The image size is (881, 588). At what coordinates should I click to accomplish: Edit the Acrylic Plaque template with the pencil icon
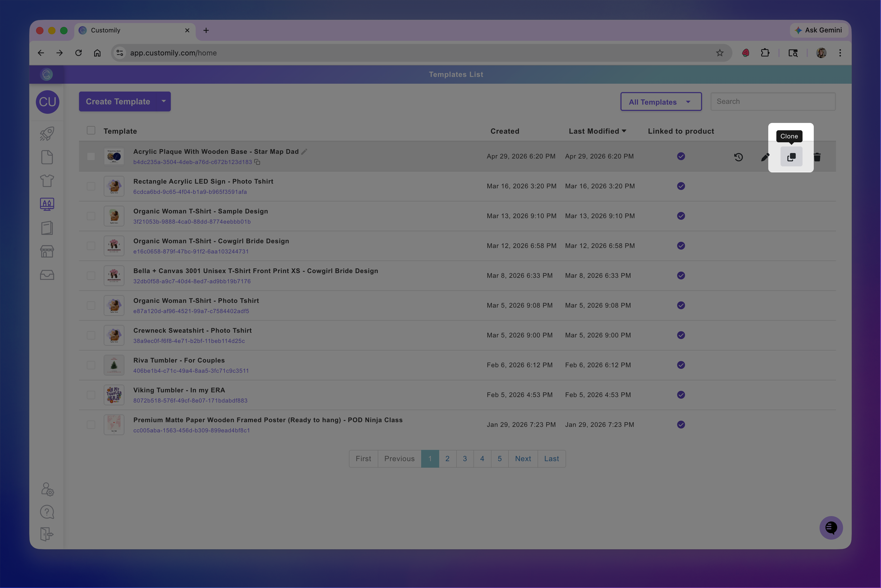coord(765,157)
